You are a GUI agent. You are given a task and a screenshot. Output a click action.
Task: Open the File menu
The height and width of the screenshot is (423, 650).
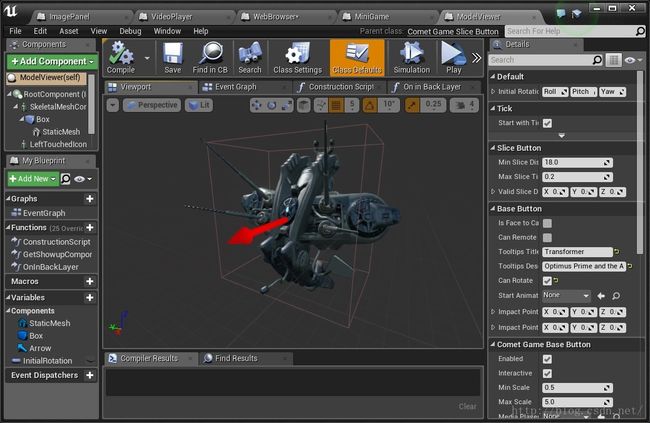(15, 31)
